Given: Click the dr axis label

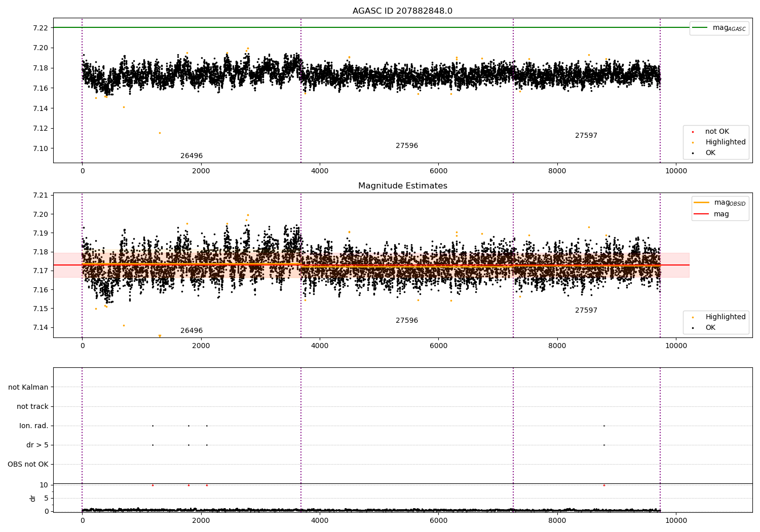Looking at the screenshot, I should pyautogui.click(x=33, y=498).
